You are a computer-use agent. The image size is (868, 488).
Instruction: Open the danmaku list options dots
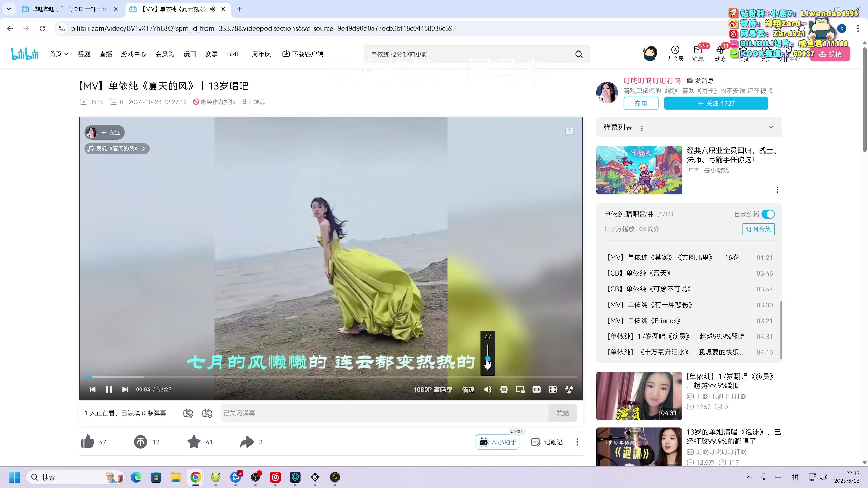642,128
